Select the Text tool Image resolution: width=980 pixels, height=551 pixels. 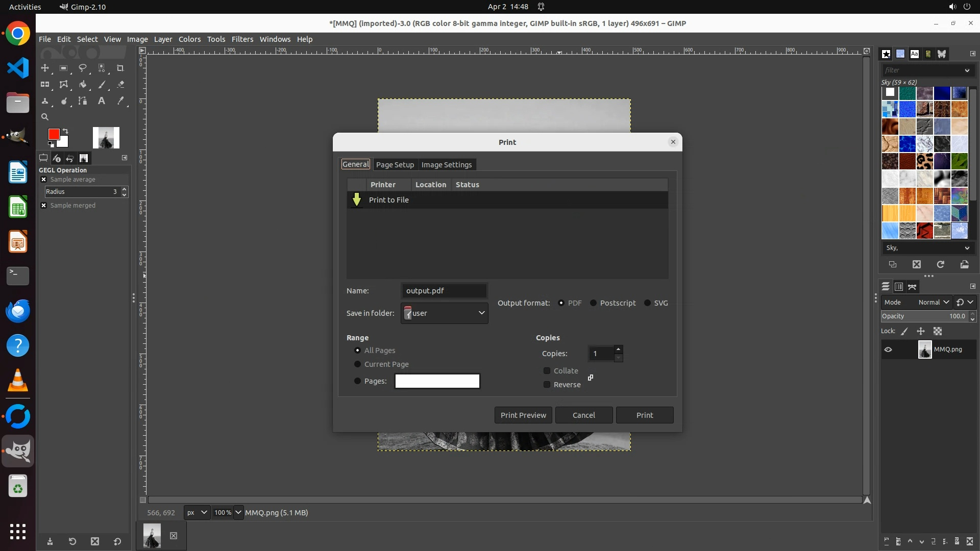pos(102,101)
